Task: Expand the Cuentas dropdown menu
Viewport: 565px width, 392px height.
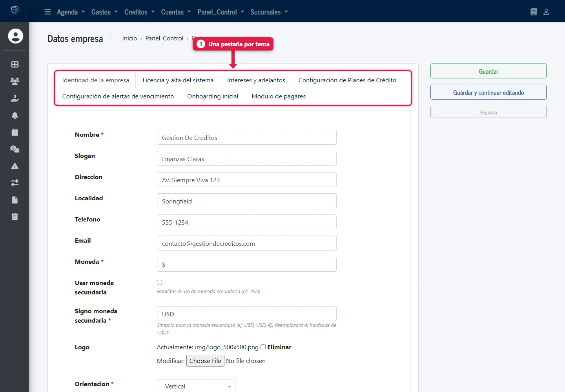Action: tap(176, 12)
